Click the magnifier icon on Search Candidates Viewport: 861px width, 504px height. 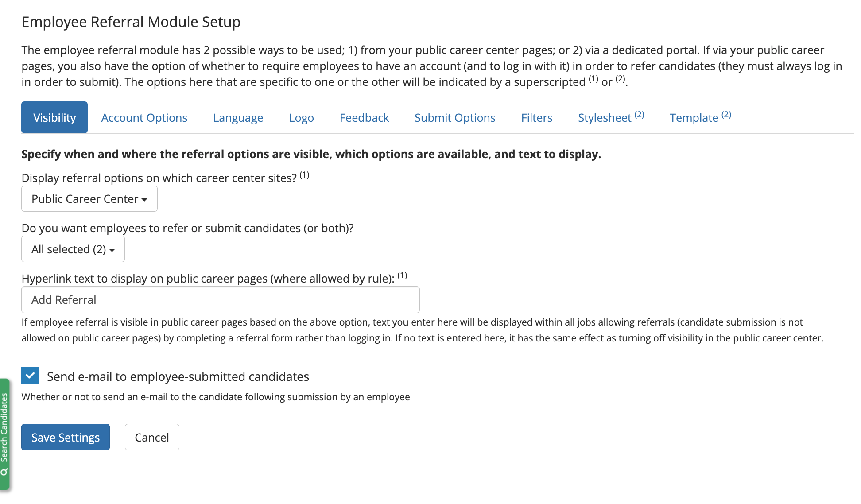[x=4, y=472]
